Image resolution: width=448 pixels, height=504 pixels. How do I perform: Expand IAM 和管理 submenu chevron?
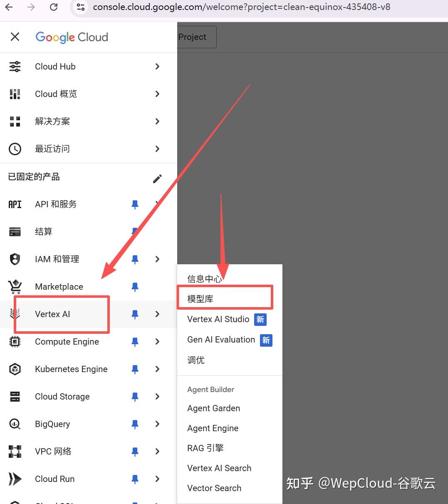click(157, 259)
